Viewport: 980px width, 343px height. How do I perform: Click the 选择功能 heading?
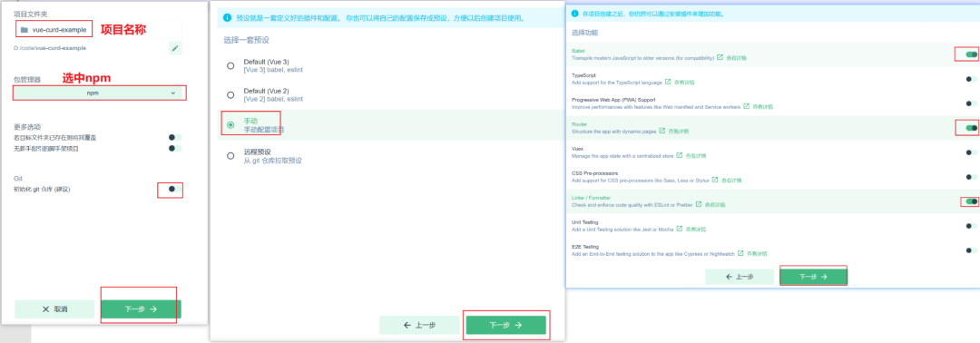(584, 32)
